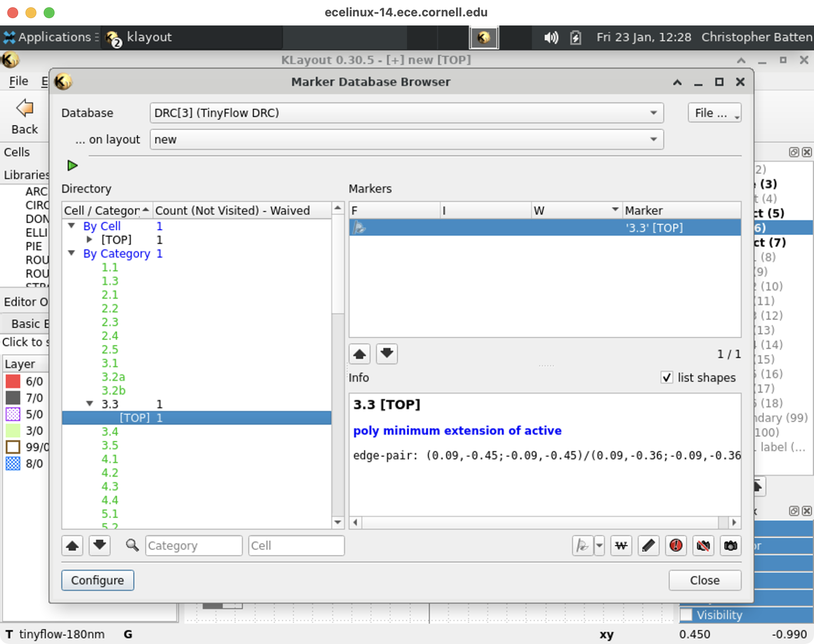Viewport: 814px width, 644px height.
Task: Collapse the 3.3 category node
Action: pyautogui.click(x=90, y=404)
